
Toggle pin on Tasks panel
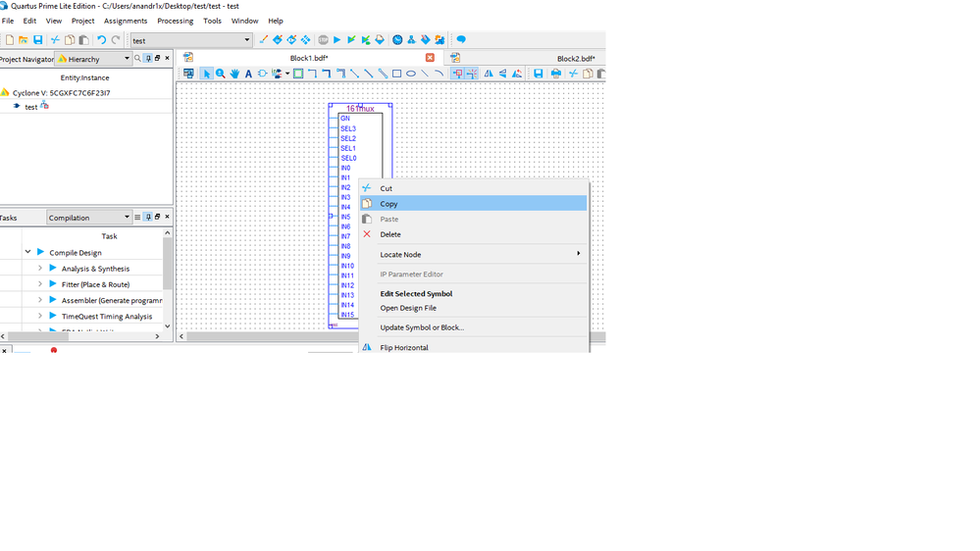point(147,217)
